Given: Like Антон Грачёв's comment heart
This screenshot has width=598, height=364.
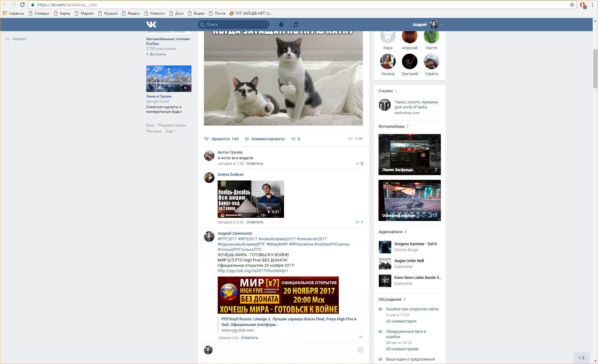Looking at the screenshot, I should click(x=357, y=164).
